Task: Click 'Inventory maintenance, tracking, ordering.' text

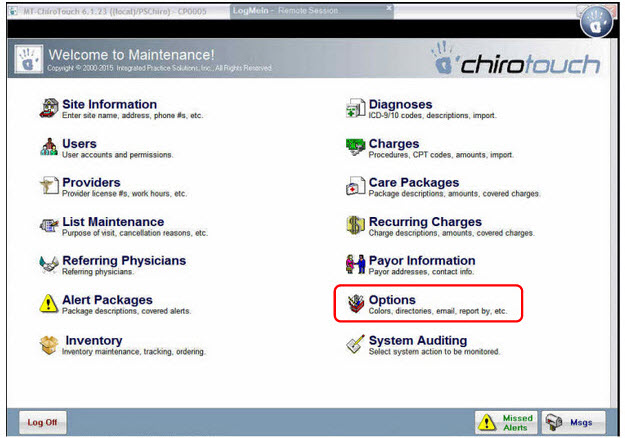Action: (x=134, y=352)
